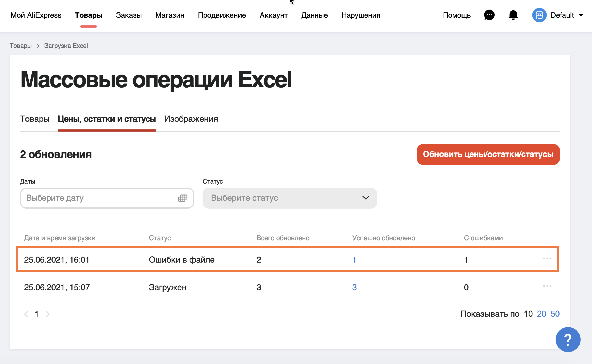Open the chat messages icon

489,15
